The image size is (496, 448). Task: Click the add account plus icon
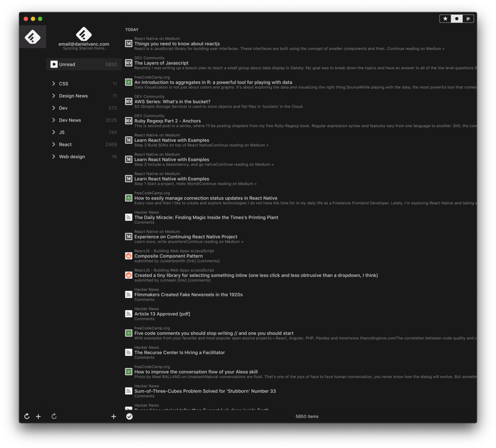point(38,416)
